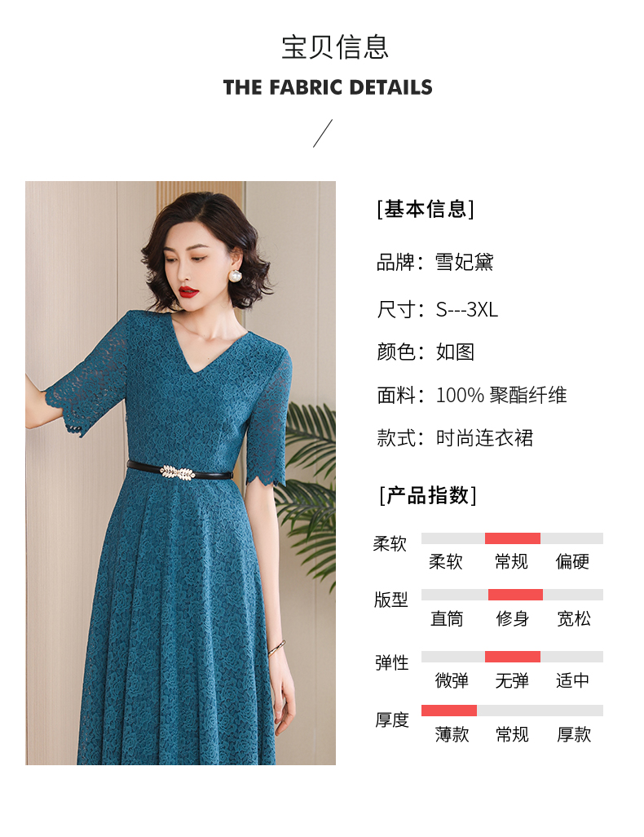Select the 宽松 fit option label
Screen dimensions: 644x837
tap(574, 618)
